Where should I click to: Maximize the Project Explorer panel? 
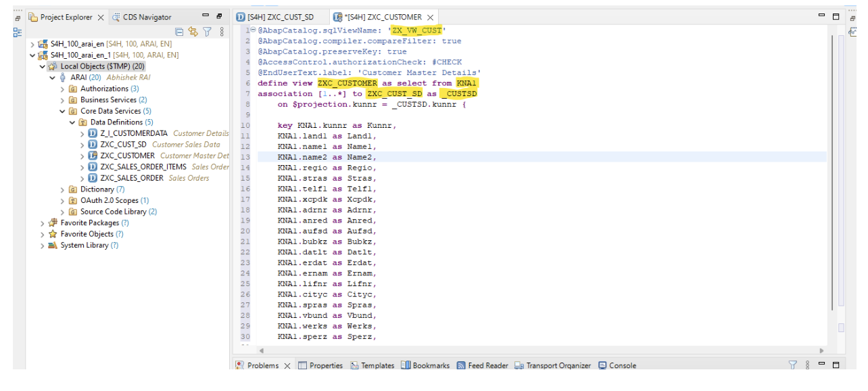(x=219, y=16)
